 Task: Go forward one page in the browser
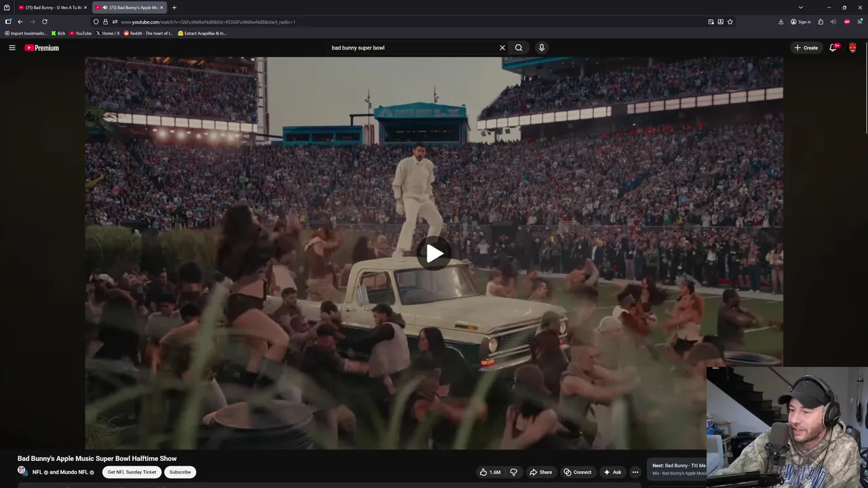coord(32,22)
